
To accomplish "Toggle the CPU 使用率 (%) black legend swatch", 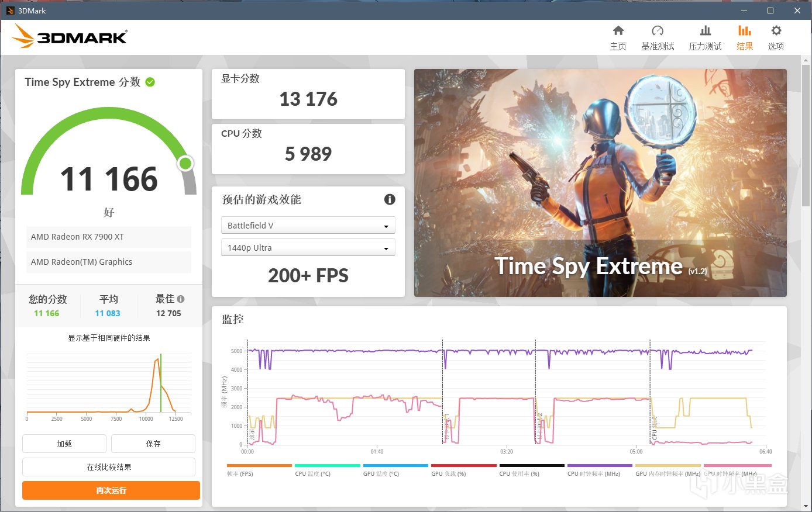I will (532, 466).
